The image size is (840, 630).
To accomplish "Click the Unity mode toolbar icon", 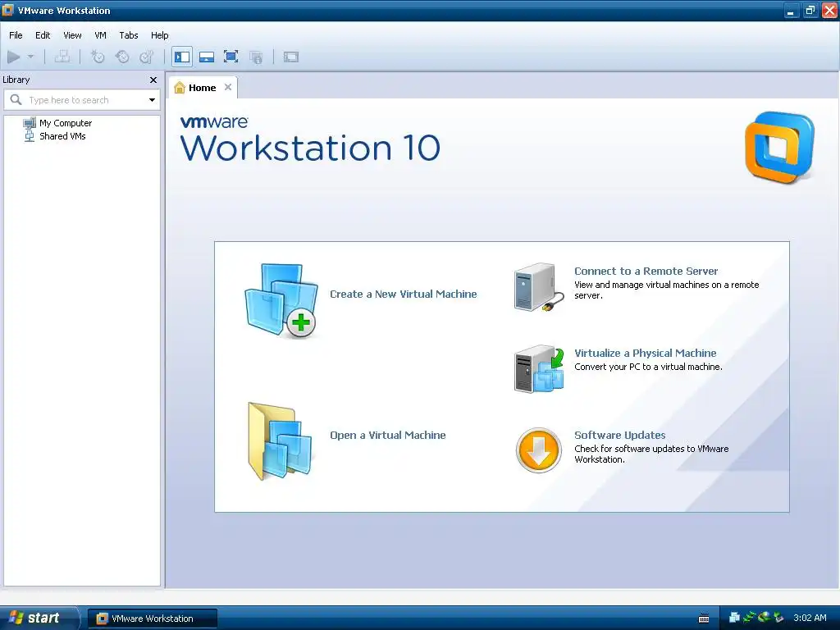I will coord(256,57).
